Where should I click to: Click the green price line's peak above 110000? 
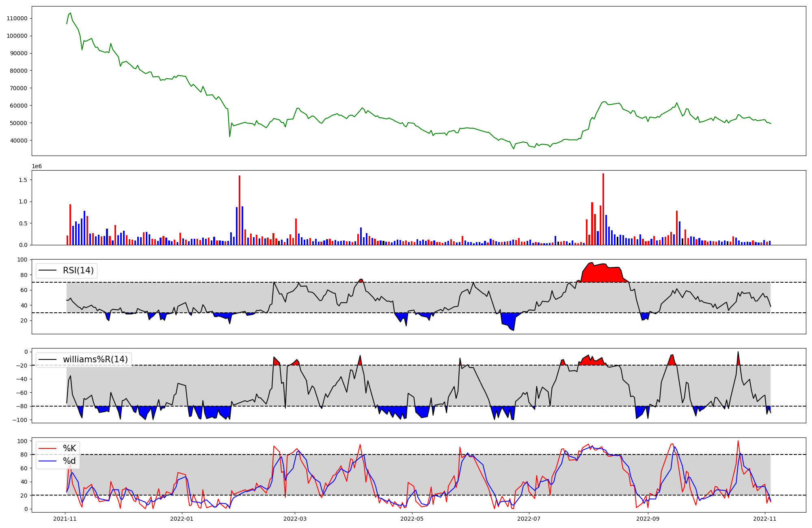tap(70, 13)
